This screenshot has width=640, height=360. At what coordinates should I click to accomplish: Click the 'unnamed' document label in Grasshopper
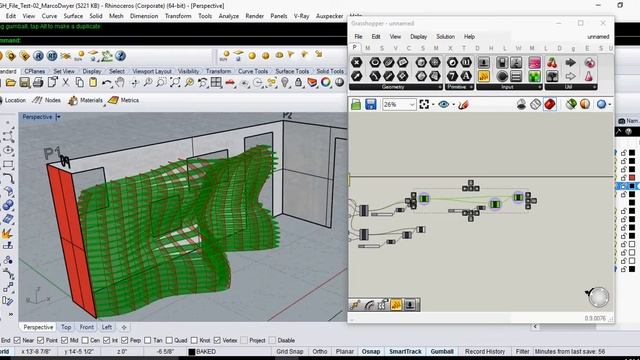click(x=598, y=37)
